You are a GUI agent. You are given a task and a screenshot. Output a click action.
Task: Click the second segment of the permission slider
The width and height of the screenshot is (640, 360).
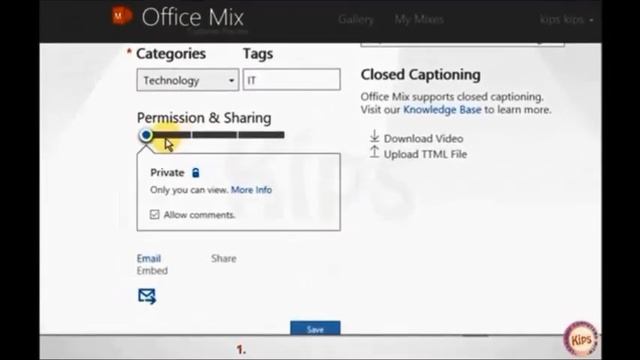[214, 135]
